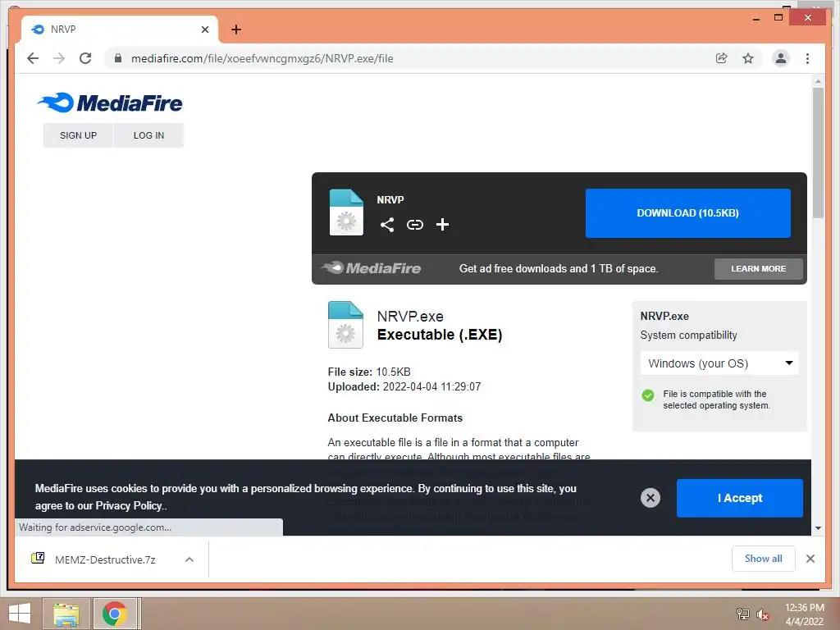Click 'Executable (.EXE)' text
840x630 pixels.
pyautogui.click(x=440, y=335)
